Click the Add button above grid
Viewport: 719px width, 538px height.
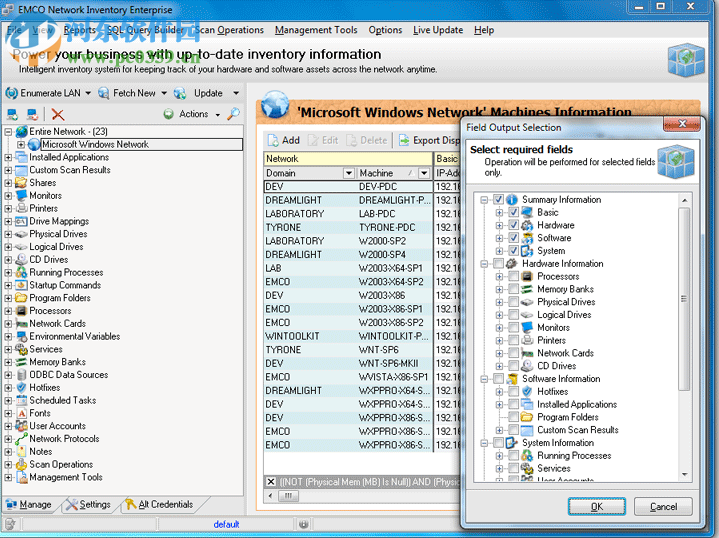[x=284, y=140]
